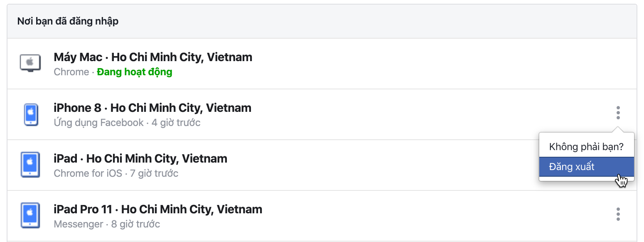Click the "Ứng dụng Facebook" label
This screenshot has width=644, height=242.
(x=98, y=123)
